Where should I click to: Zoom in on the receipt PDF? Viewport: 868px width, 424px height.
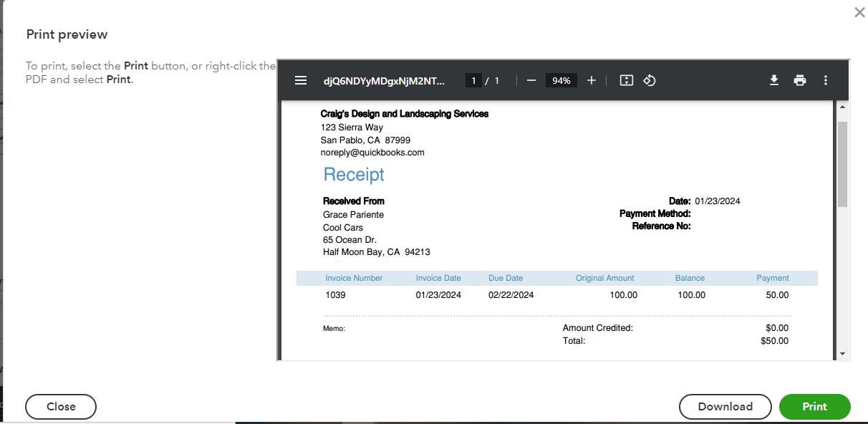(x=591, y=80)
